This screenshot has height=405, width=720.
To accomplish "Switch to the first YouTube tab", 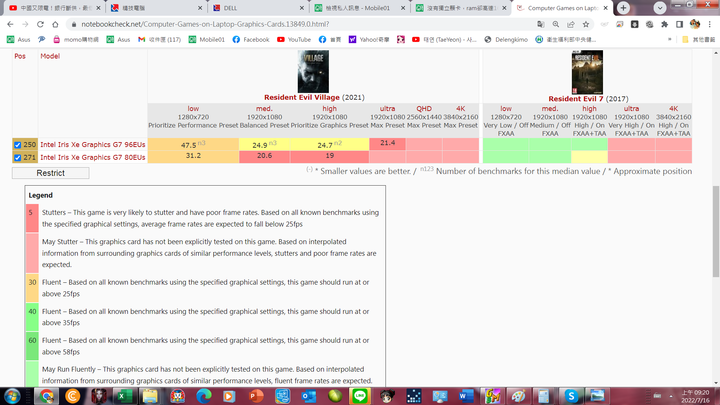I will (x=54, y=8).
